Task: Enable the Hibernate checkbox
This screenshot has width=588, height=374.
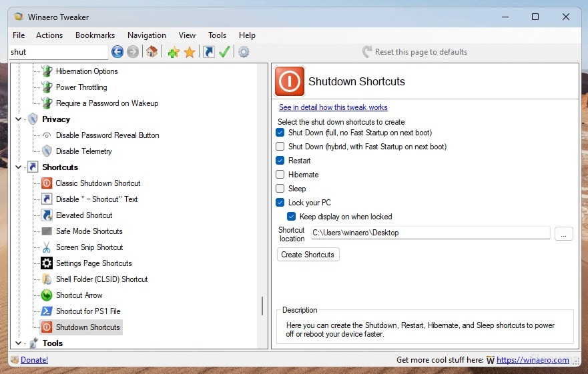Action: click(280, 175)
